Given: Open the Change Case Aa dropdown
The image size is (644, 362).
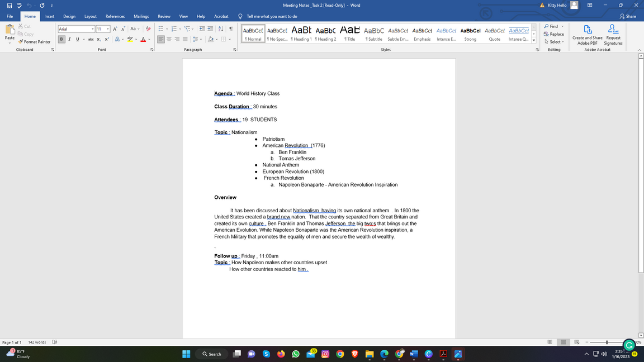Looking at the screenshot, I should 135,28.
